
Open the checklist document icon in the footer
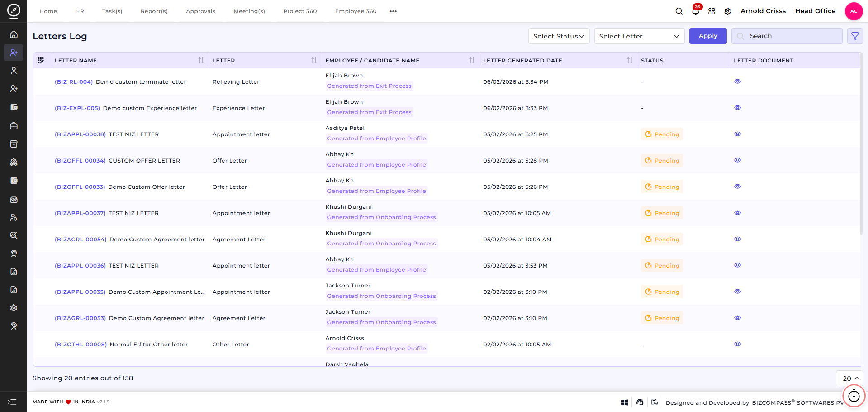[x=655, y=402]
